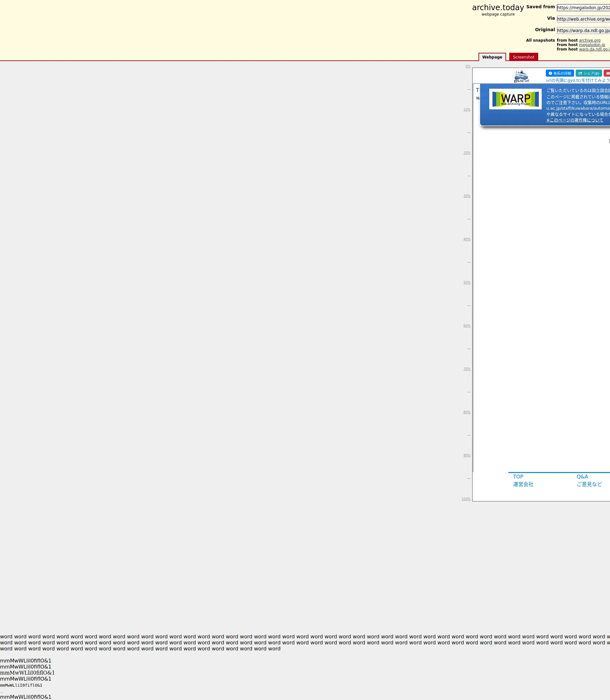Open the warp.da.ndl.go.jp host snapshots link
The height and width of the screenshot is (700, 610).
(594, 49)
